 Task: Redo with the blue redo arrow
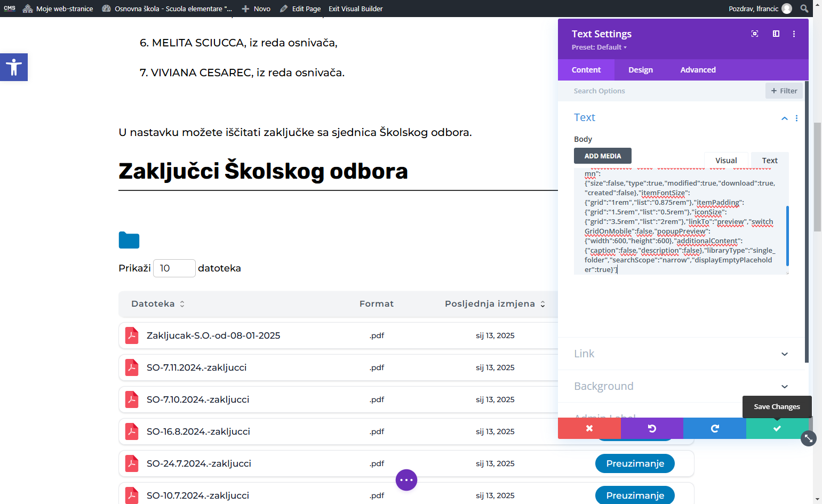click(x=715, y=428)
